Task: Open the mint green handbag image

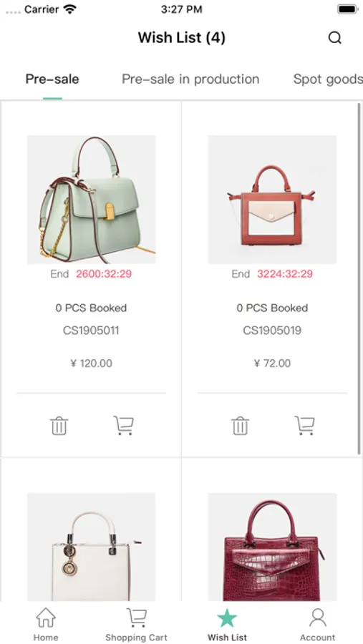Action: (91, 200)
